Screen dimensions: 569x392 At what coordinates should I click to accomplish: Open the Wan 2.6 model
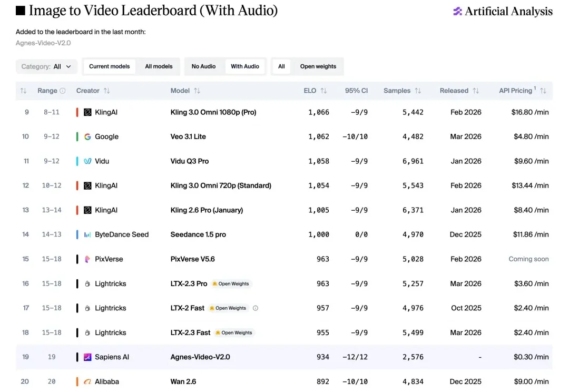tap(183, 382)
